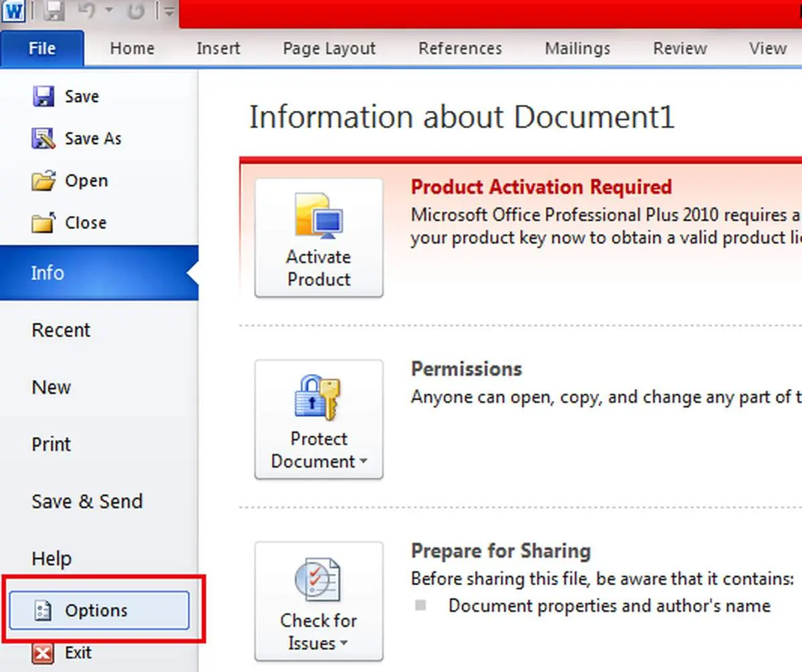Click the Save floppy disk icon
The image size is (802, 672).
(x=43, y=97)
